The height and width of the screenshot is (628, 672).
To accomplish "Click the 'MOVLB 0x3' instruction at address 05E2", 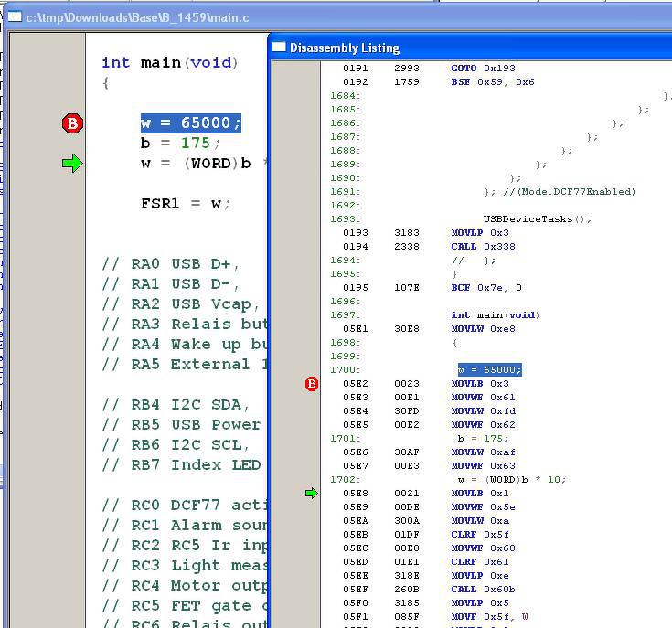I will coord(480,383).
